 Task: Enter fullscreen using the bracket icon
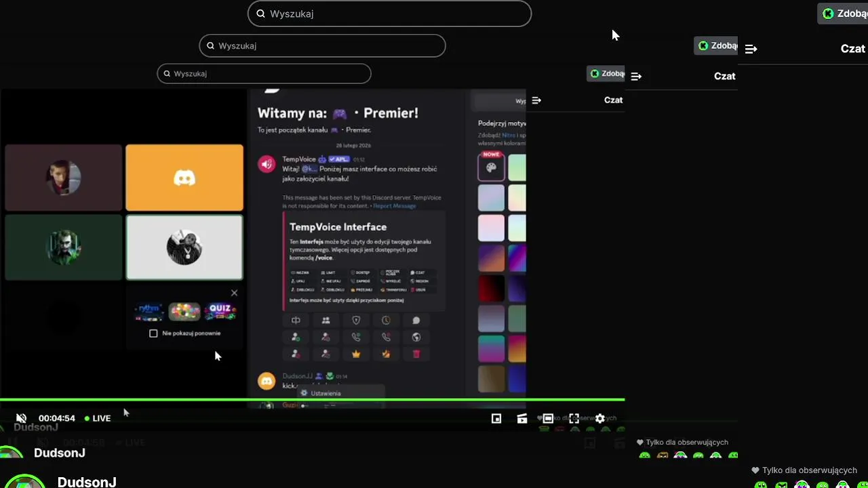point(574,419)
